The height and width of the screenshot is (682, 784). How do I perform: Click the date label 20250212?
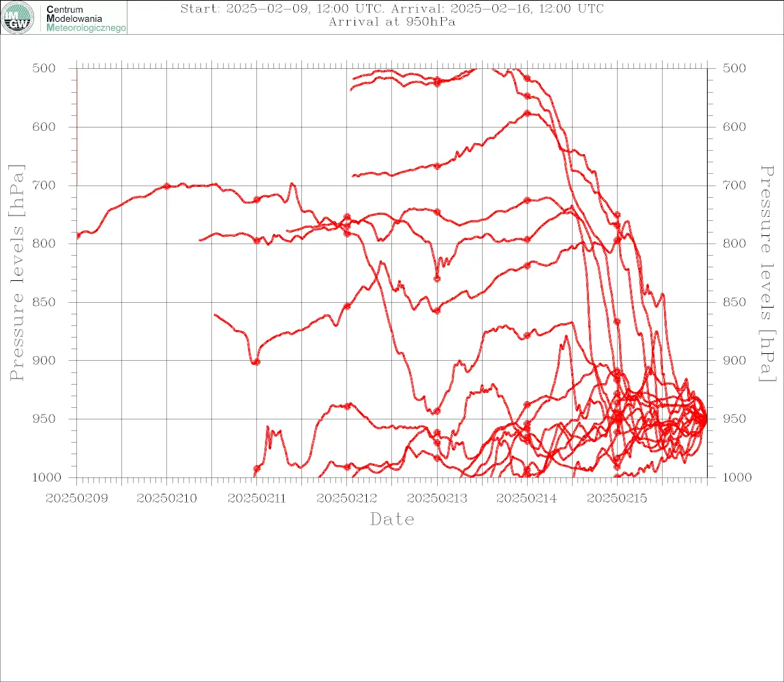click(x=347, y=499)
